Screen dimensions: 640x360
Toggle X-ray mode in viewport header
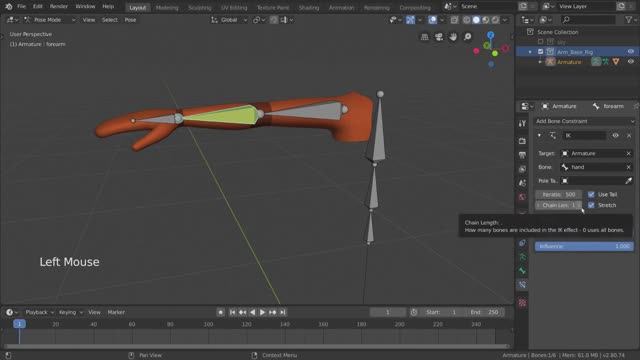[x=454, y=20]
